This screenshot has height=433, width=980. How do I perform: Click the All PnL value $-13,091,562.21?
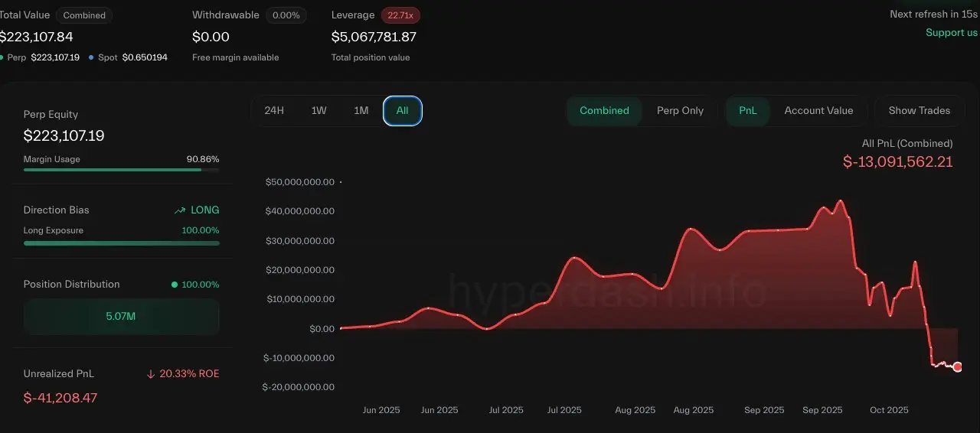coord(898,161)
